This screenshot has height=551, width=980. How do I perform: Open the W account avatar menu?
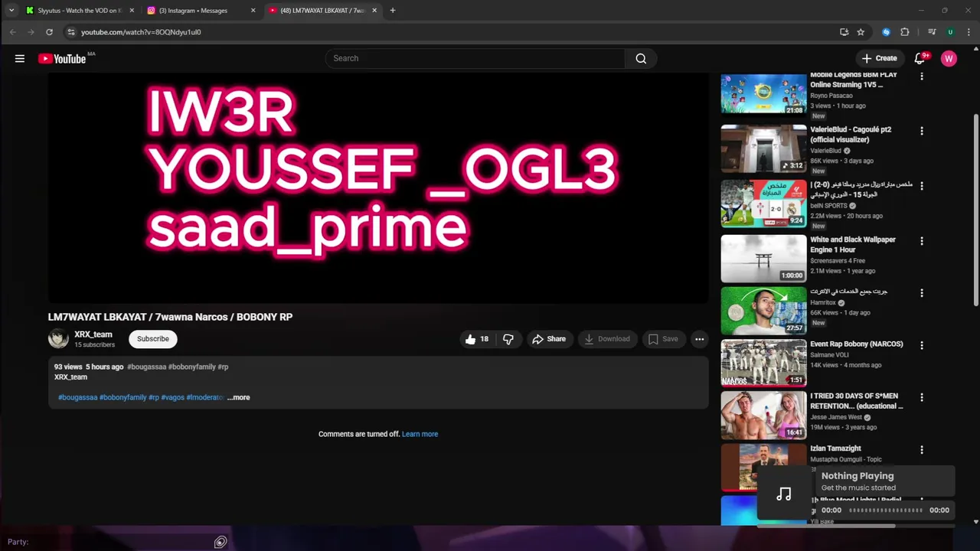pyautogui.click(x=949, y=58)
